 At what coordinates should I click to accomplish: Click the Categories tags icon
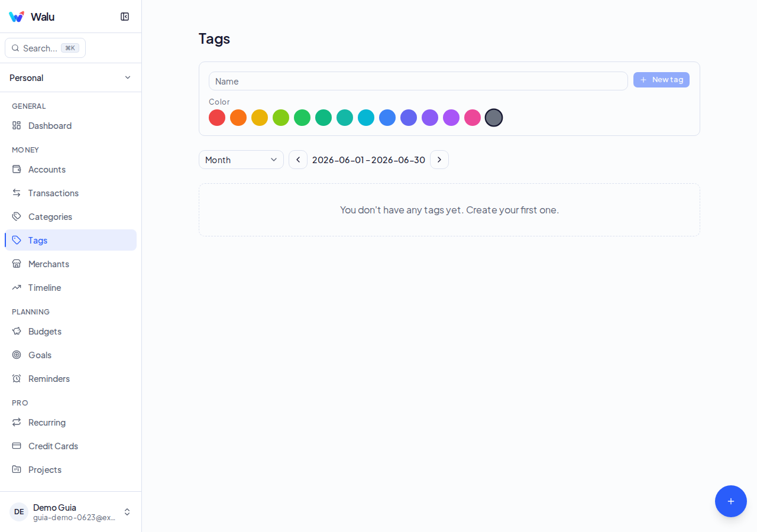(17, 216)
